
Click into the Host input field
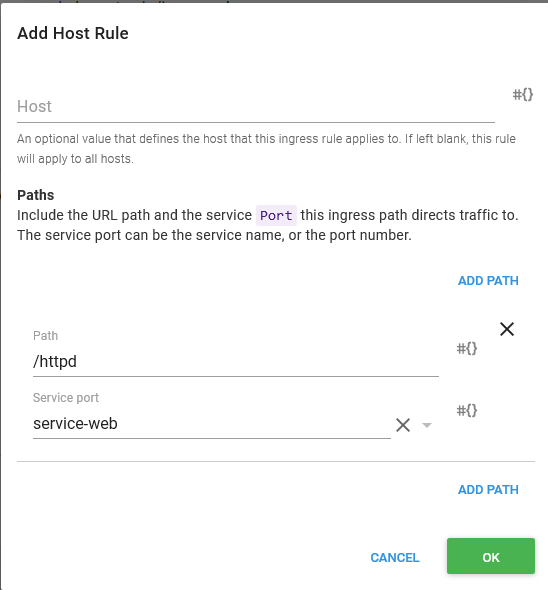(256, 106)
